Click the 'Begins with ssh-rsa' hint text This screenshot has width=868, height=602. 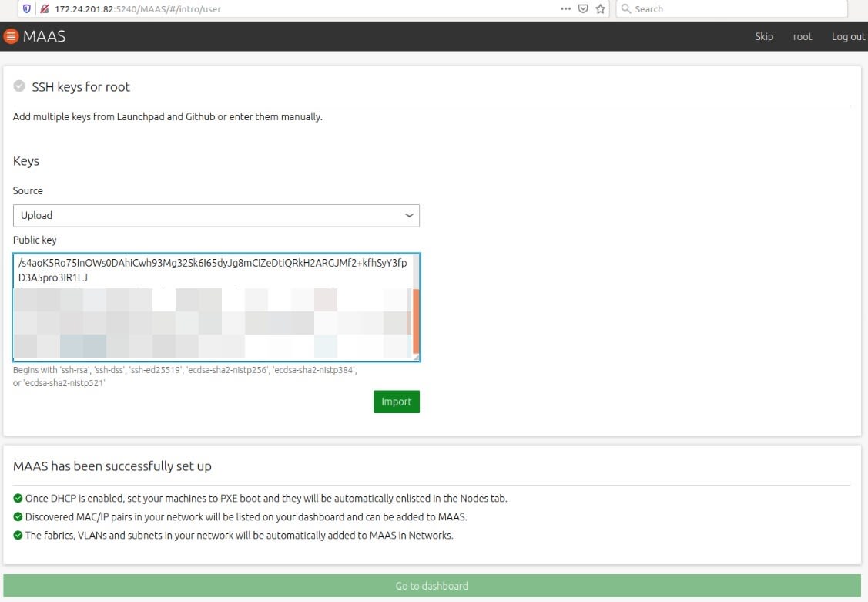point(185,376)
